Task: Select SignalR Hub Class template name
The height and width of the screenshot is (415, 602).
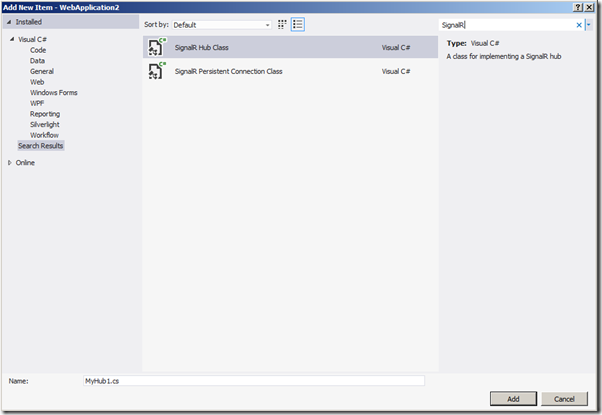Action: coord(202,48)
